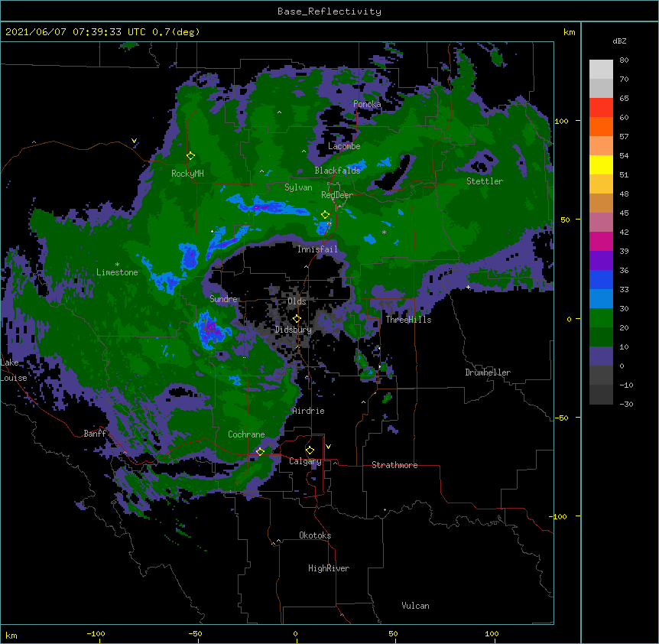The width and height of the screenshot is (659, 644).
Task: Click the white plus marker north of Drumheller
Action: [468, 287]
